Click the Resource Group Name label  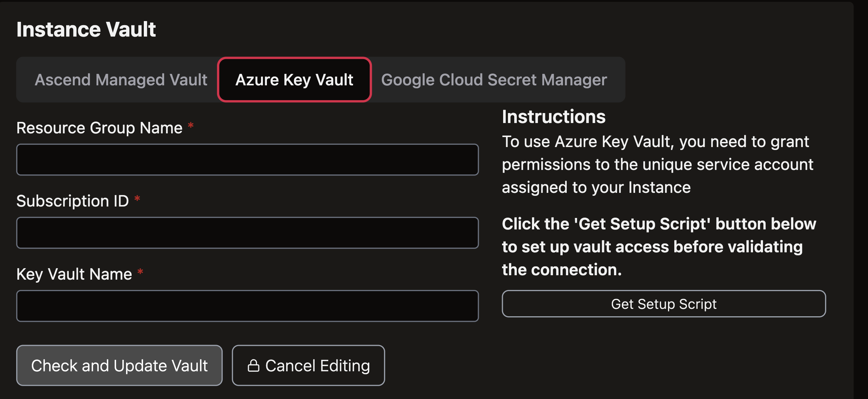(x=99, y=128)
